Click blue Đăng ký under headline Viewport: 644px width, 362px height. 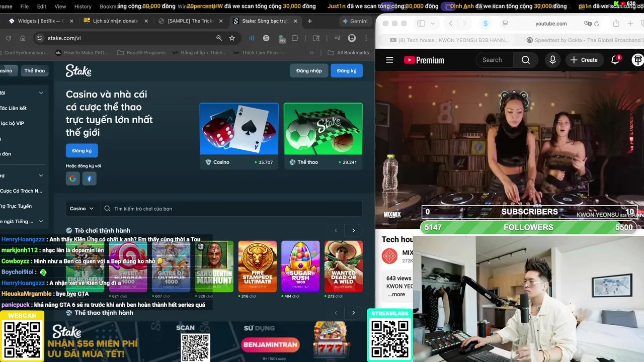(82, 151)
